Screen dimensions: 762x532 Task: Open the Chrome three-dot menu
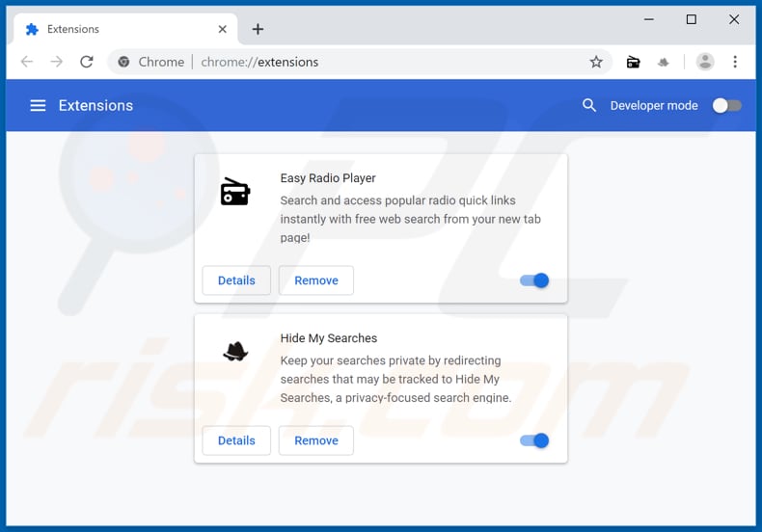735,62
